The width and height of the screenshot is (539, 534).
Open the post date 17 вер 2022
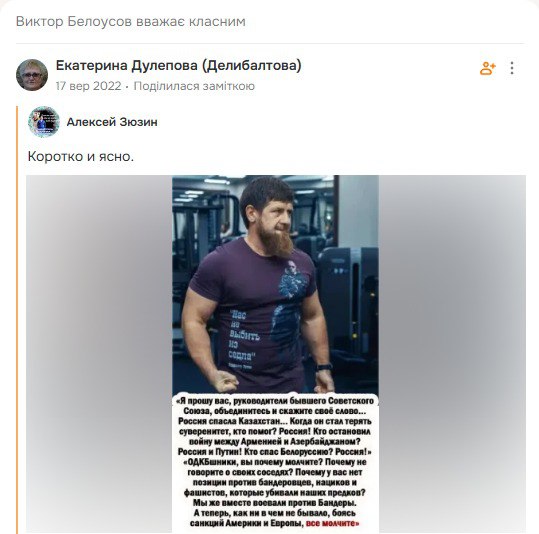[88, 86]
